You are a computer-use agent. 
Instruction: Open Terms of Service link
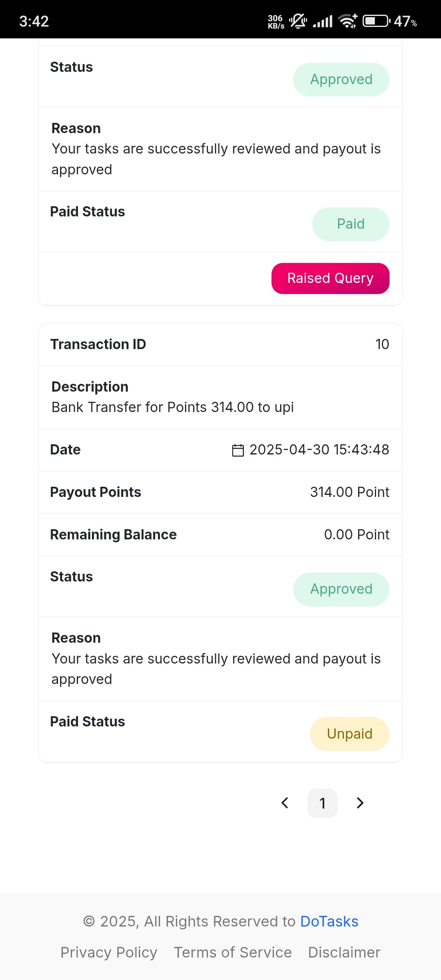pos(233,953)
